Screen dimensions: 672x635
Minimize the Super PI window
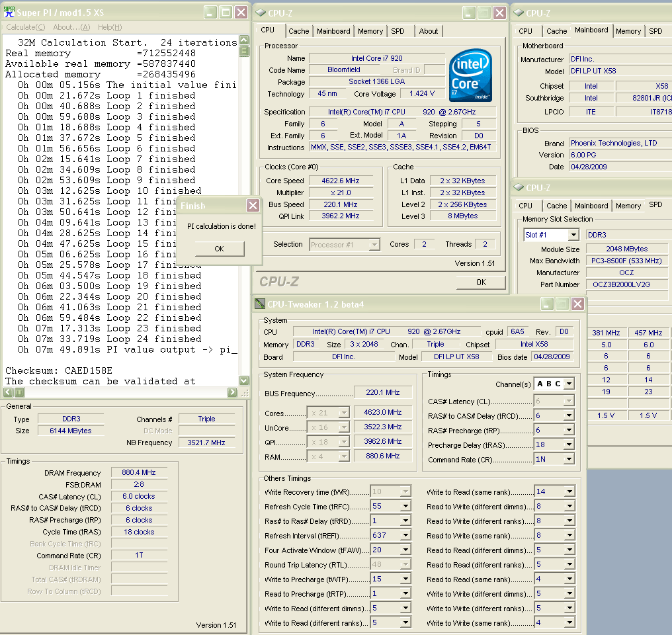click(210, 13)
